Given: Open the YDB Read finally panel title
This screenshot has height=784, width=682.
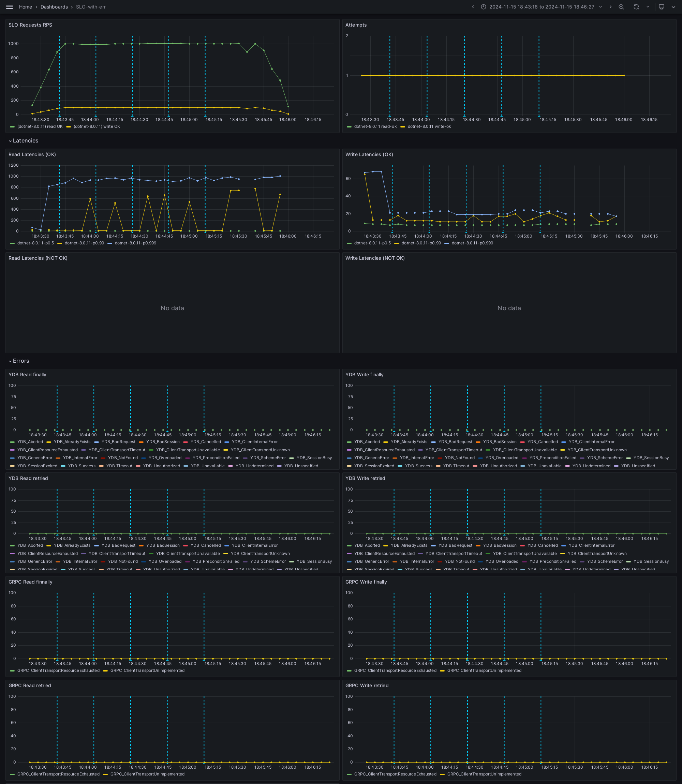Looking at the screenshot, I should (27, 375).
